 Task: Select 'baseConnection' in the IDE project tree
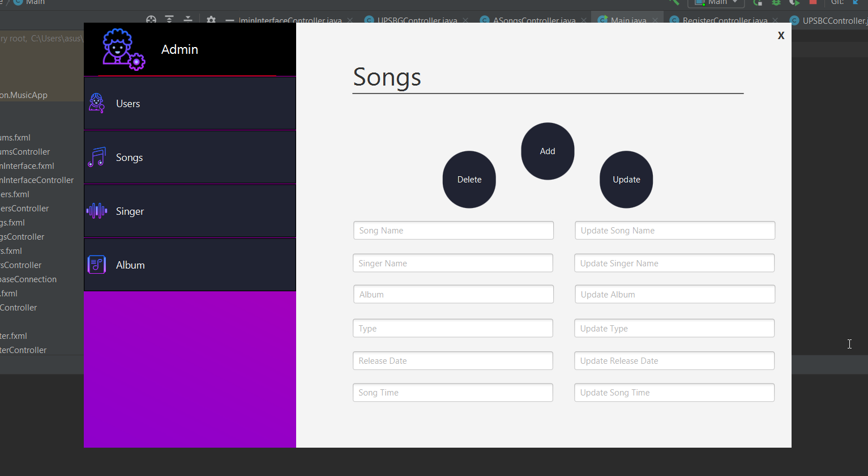pyautogui.click(x=28, y=279)
